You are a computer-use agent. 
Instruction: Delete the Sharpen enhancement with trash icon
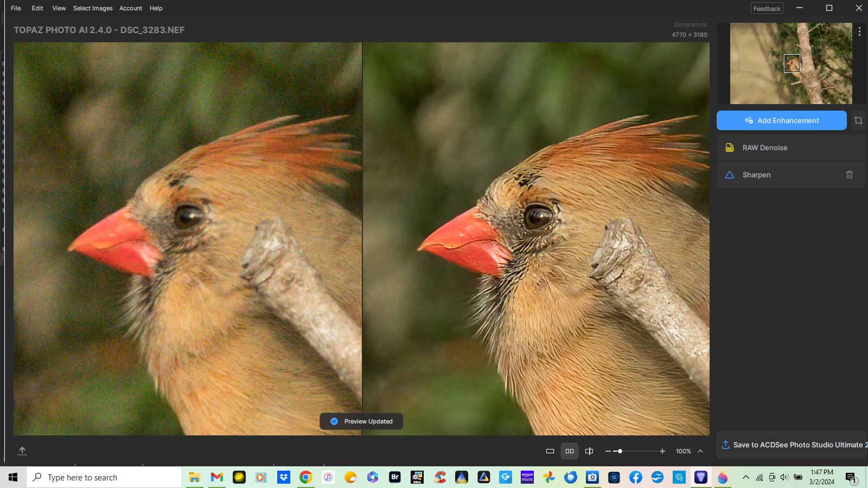[850, 175]
